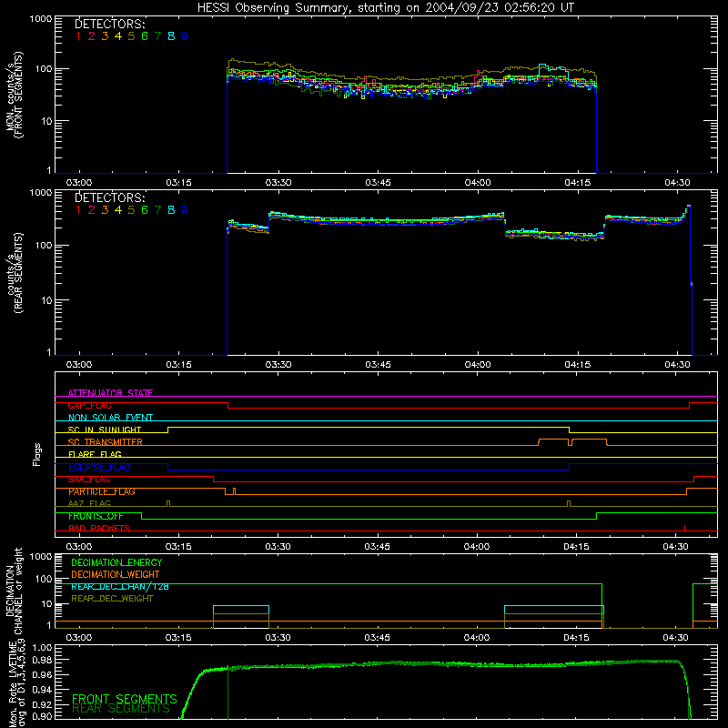Select blue detector 9 in rear segments legend
Screen dimensions: 728x728
(185, 210)
